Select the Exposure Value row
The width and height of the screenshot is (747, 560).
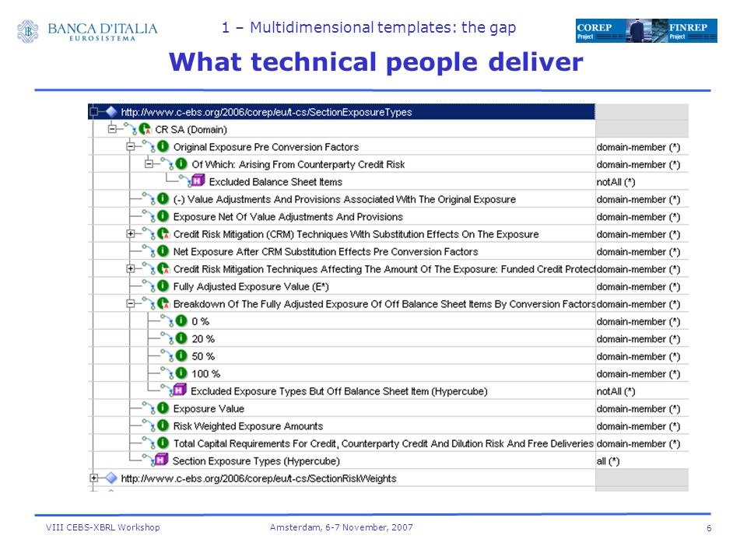point(209,408)
